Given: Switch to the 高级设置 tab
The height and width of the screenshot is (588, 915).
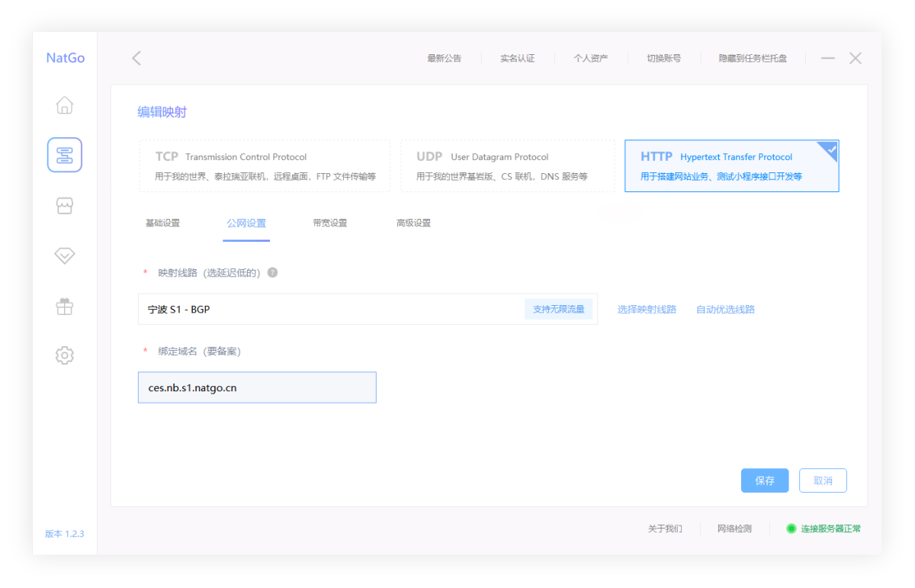Looking at the screenshot, I should pos(413,223).
